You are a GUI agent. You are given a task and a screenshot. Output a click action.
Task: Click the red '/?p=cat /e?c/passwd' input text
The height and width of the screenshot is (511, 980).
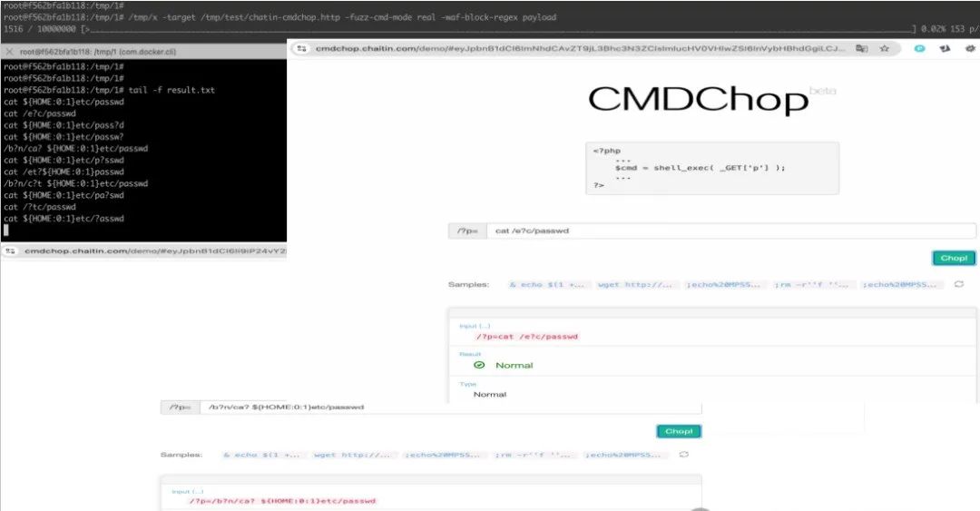tap(527, 337)
